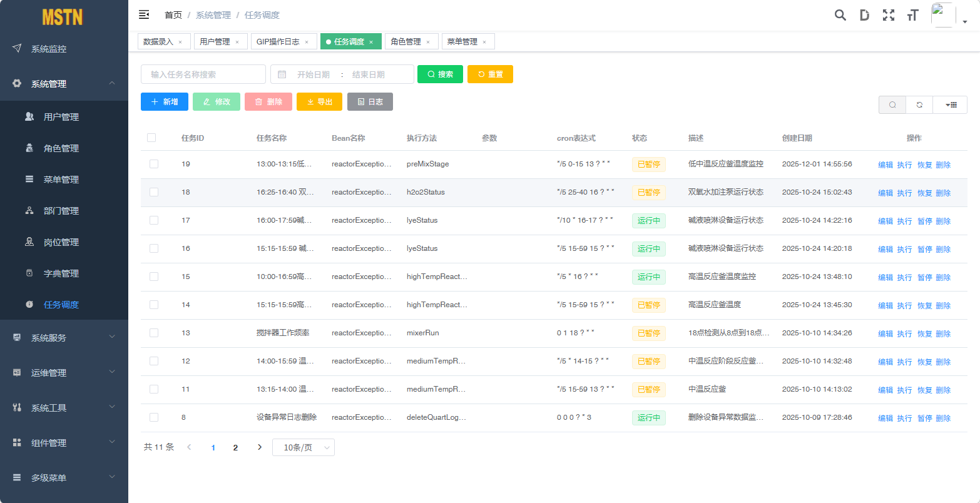Open 角色管理 in the sidebar
Viewport: 980px width, 503px height.
pos(61,148)
